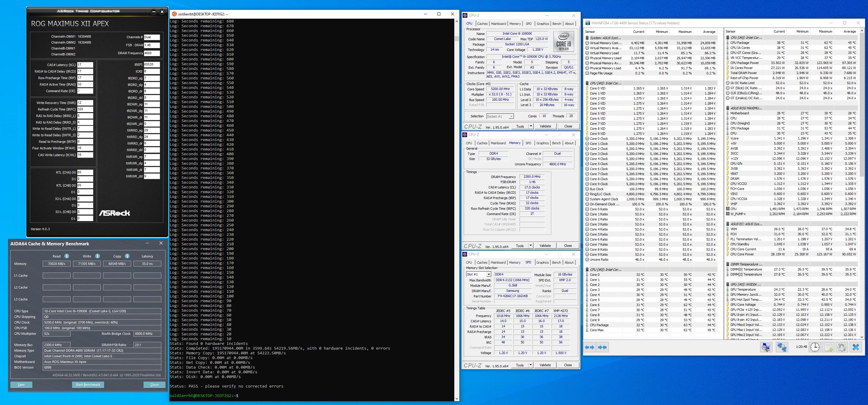Click the ASUS ROG MAXIMU... sensor group icon

coord(728,108)
